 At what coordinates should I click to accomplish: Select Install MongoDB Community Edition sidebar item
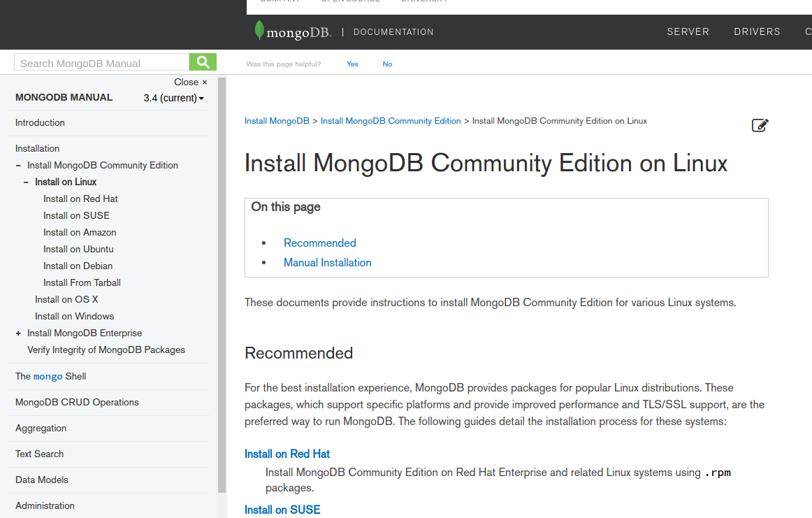(x=103, y=165)
